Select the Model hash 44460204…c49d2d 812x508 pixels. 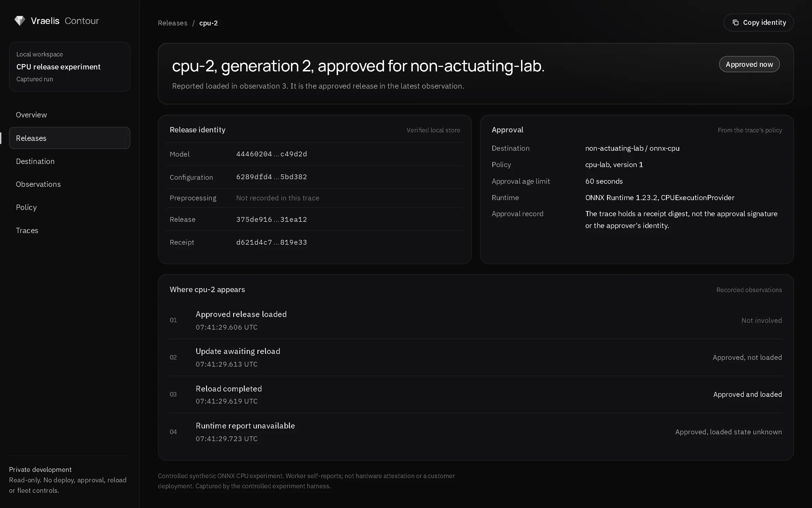271,154
